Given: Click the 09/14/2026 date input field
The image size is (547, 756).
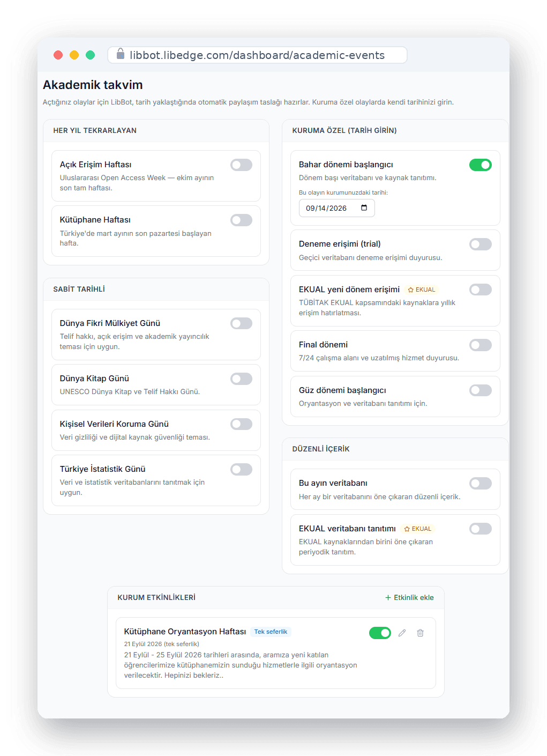Looking at the screenshot, I should click(x=336, y=208).
